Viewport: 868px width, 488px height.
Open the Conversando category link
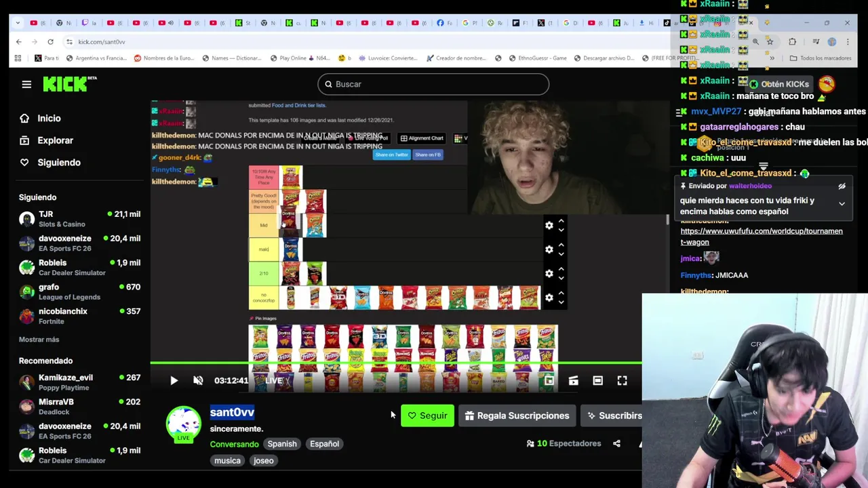pyautogui.click(x=234, y=444)
